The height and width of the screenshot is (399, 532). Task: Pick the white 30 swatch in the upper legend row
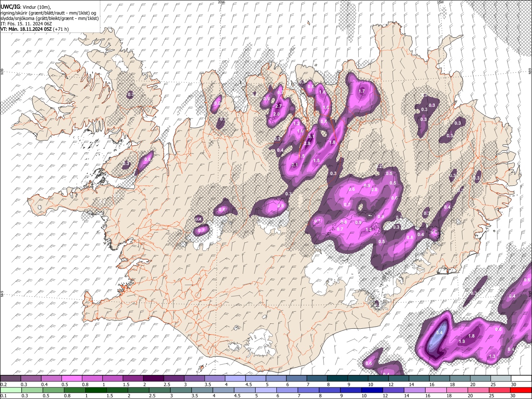coord(522,379)
